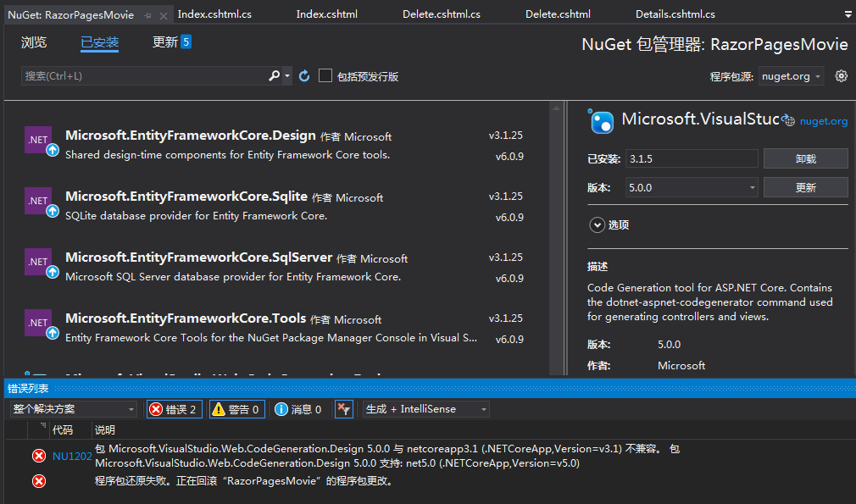856x504 pixels.
Task: Click the v6.0.9 version of EntityFrameworkCore.Design
Action: [x=509, y=157]
